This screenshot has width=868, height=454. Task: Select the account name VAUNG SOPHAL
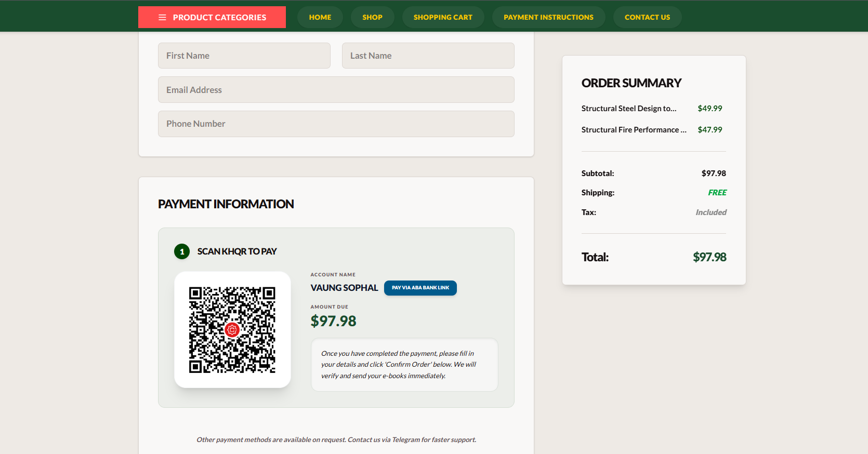coord(344,288)
